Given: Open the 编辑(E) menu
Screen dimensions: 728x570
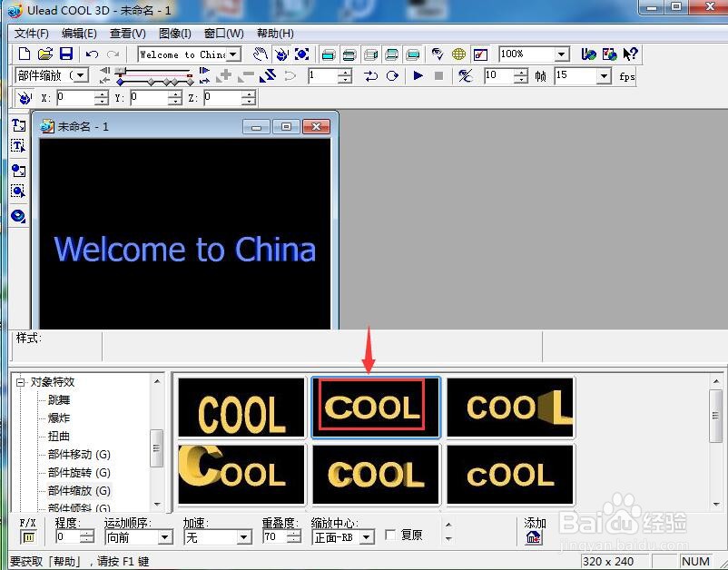Looking at the screenshot, I should pyautogui.click(x=79, y=34).
